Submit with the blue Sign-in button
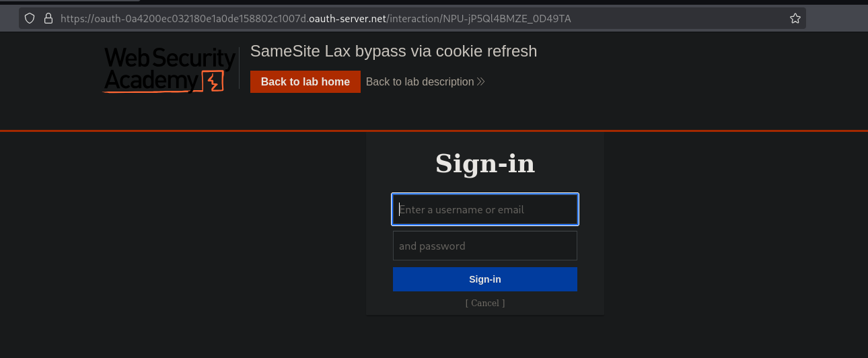This screenshot has width=868, height=358. (x=485, y=279)
